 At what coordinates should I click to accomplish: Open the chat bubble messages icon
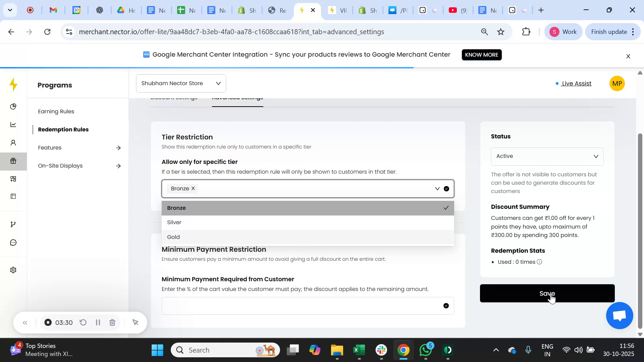(x=13, y=242)
